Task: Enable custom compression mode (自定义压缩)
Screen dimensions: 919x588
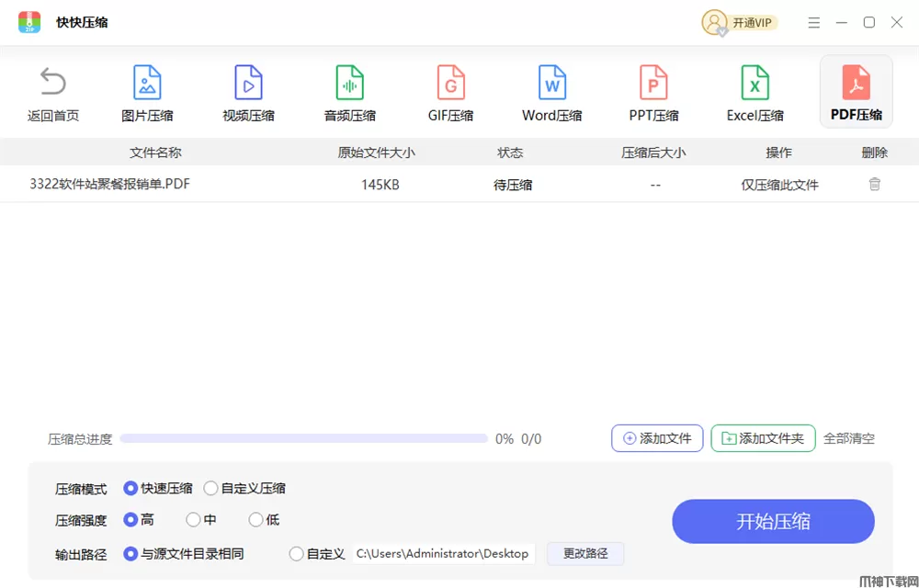Action: coord(211,489)
